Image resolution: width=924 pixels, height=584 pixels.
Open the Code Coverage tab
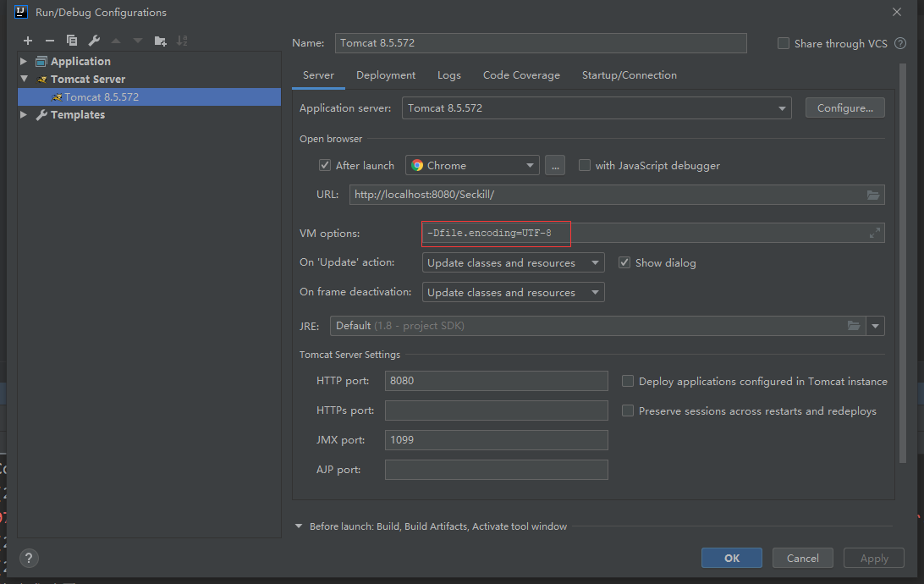click(x=521, y=75)
